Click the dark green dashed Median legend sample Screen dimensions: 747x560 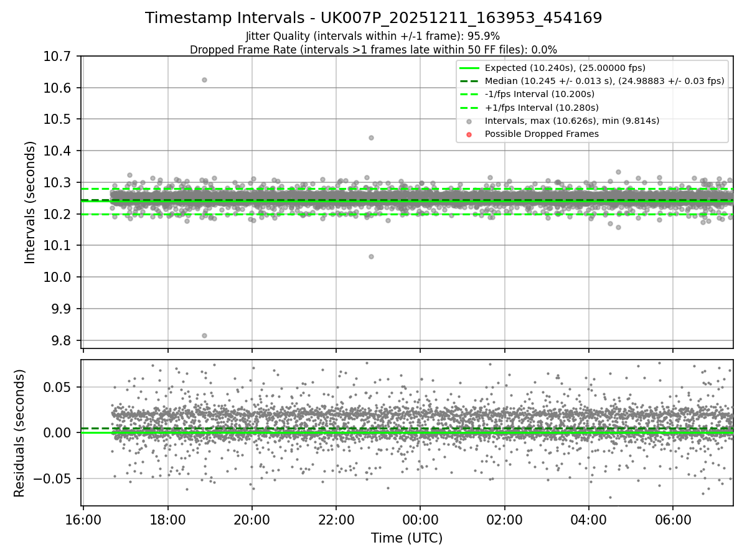[469, 82]
